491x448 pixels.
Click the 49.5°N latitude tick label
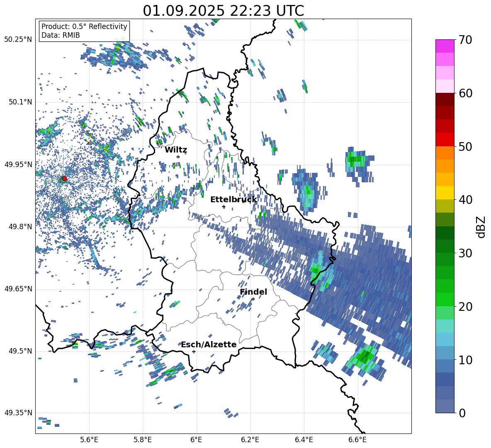(x=21, y=351)
